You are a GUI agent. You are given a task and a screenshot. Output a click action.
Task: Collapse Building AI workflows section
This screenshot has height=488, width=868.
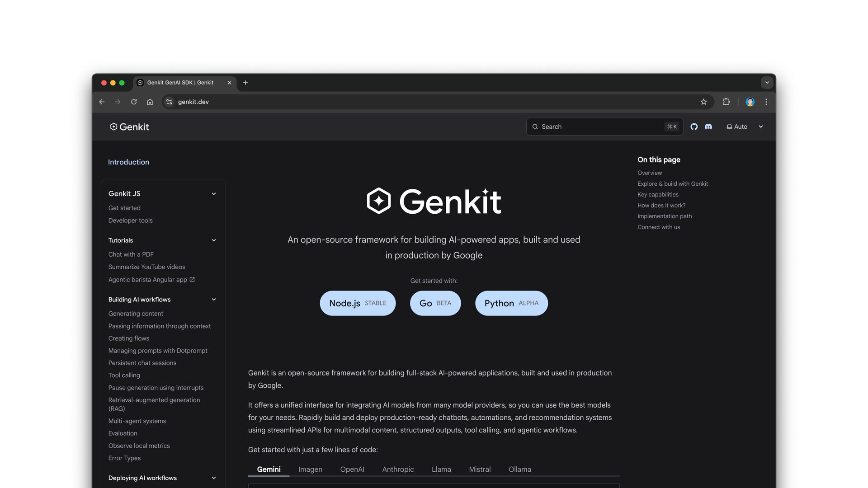214,300
